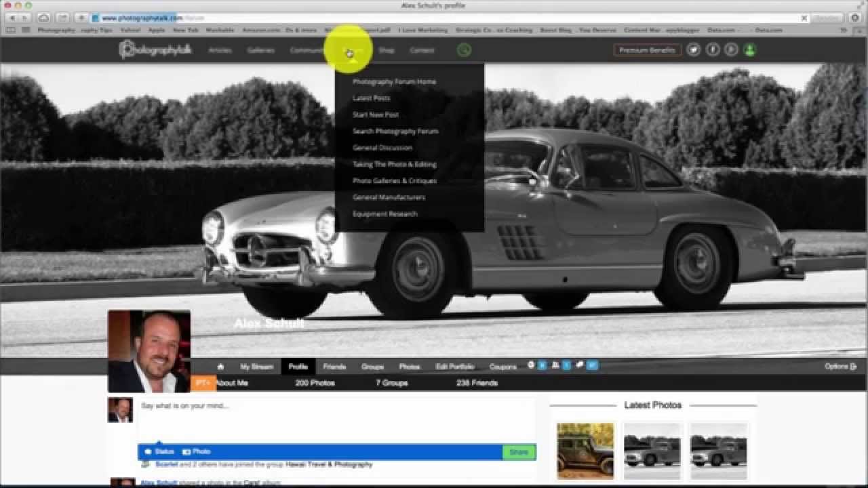Click the iCloud tabs toolbar button

[x=43, y=18]
